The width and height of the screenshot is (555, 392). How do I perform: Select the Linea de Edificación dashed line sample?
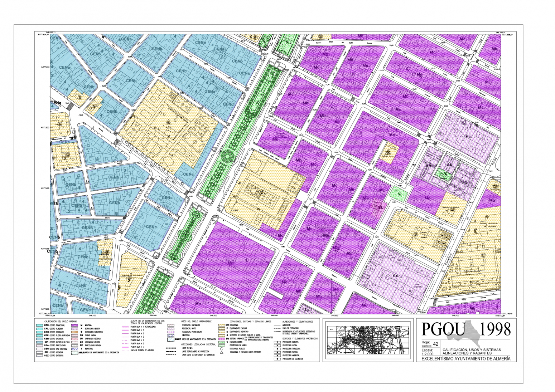pos(277,328)
